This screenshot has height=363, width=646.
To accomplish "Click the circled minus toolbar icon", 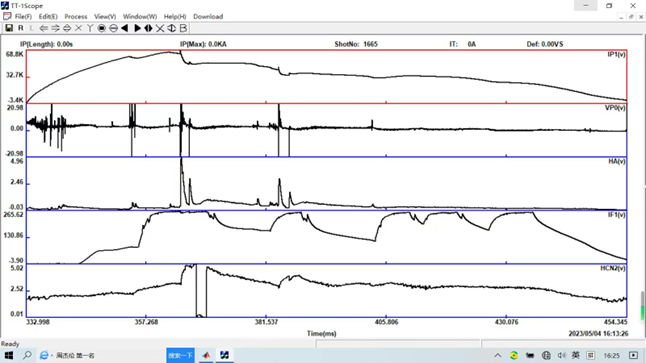I will (x=113, y=28).
